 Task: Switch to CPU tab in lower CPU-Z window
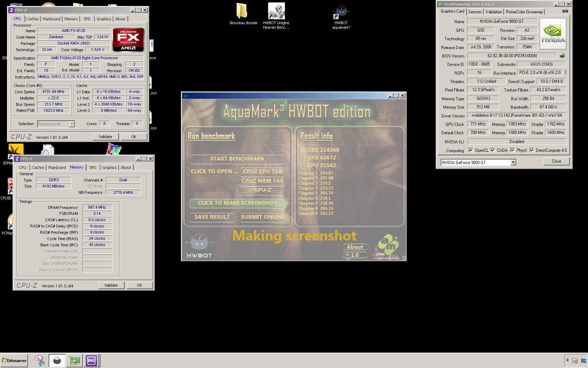point(22,168)
